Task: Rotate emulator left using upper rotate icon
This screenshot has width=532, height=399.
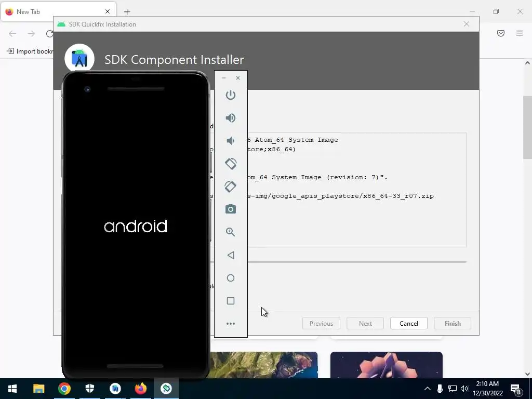Action: point(231,164)
